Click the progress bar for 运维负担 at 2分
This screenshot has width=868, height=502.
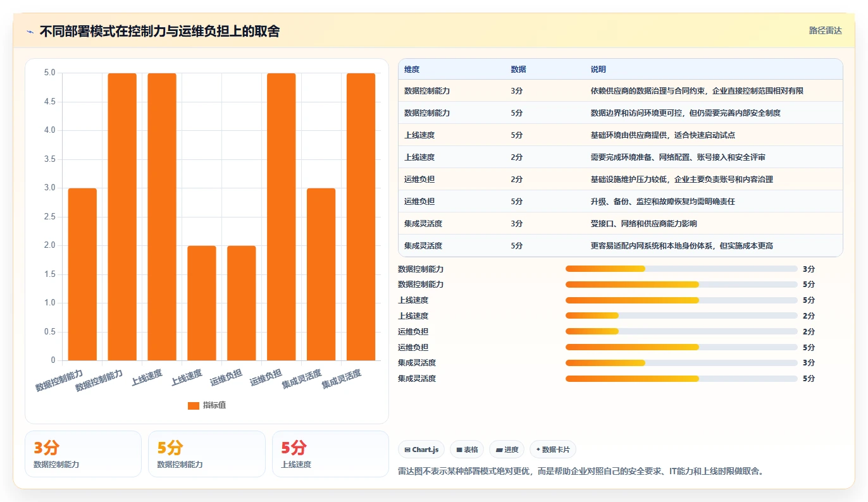681,331
